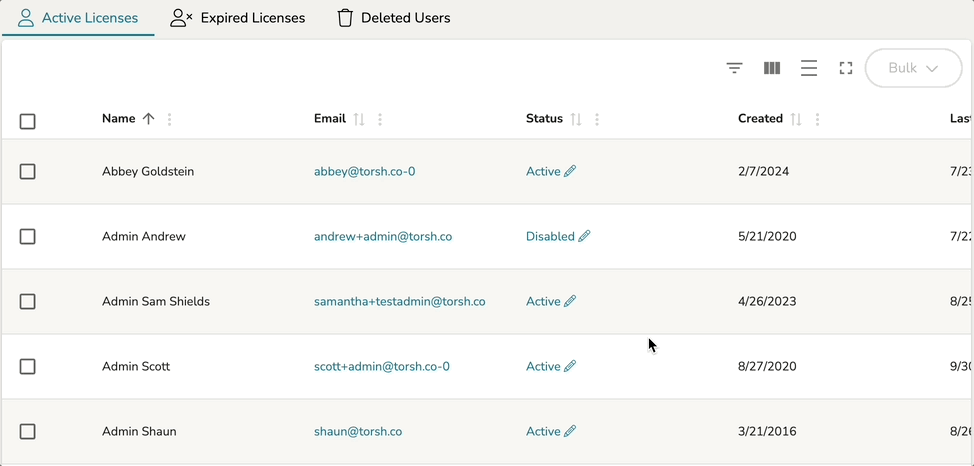Select the Active Licenses tab
The image size is (974, 466).
pos(78,18)
